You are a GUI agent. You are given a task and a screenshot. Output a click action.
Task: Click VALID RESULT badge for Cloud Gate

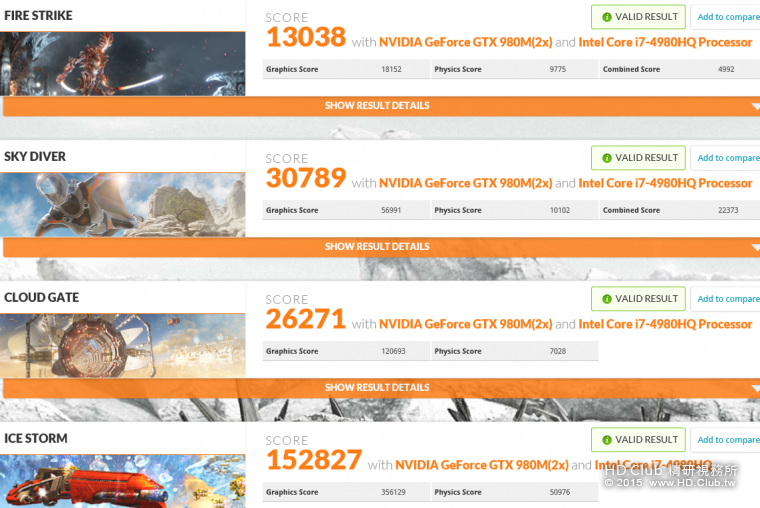tap(638, 299)
